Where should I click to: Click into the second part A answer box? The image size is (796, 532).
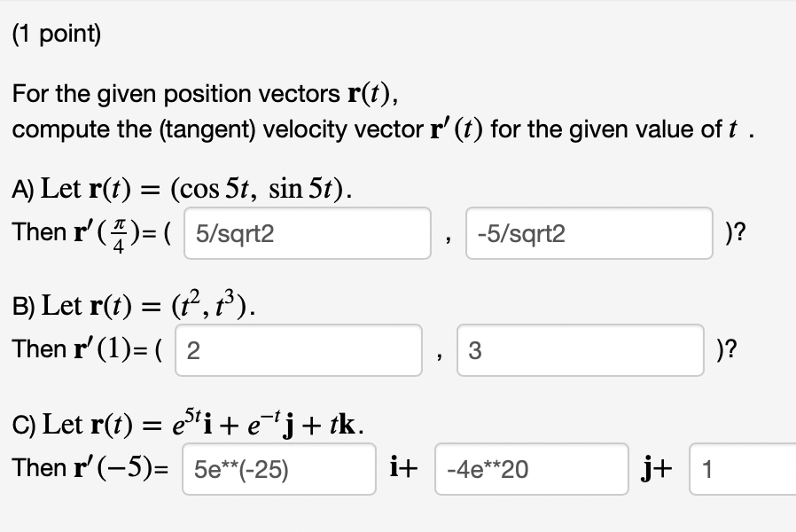pos(588,233)
